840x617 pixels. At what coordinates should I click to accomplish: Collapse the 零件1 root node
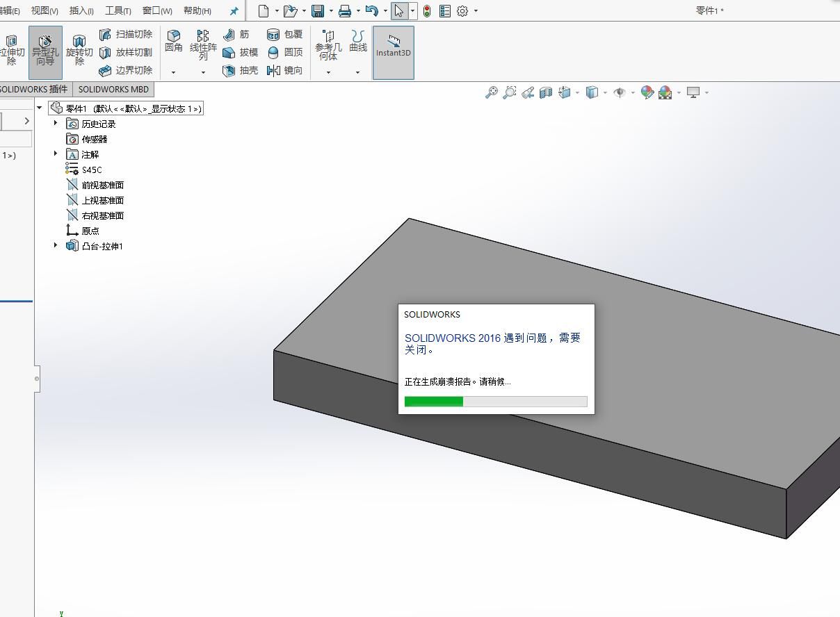coord(40,108)
